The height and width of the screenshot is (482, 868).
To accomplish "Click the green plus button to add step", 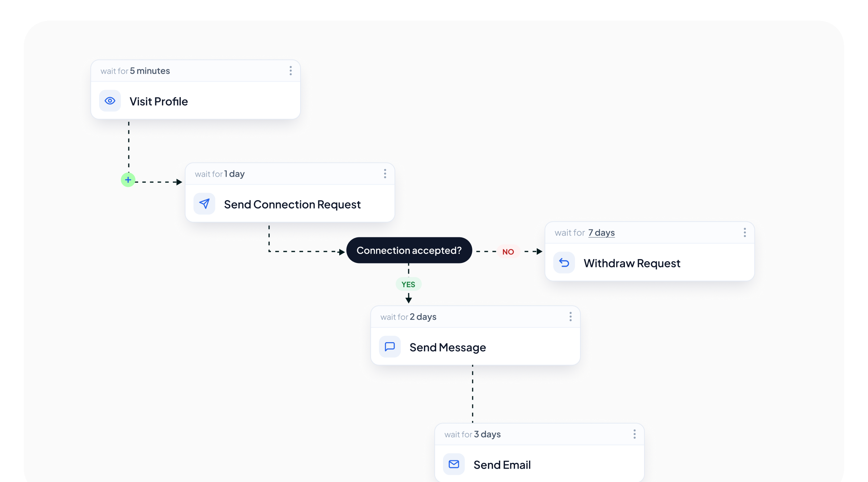I will pyautogui.click(x=128, y=180).
